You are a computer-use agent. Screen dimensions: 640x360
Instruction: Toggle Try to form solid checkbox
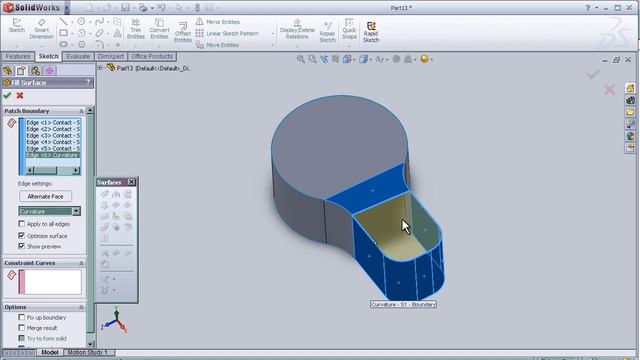pyautogui.click(x=22, y=338)
